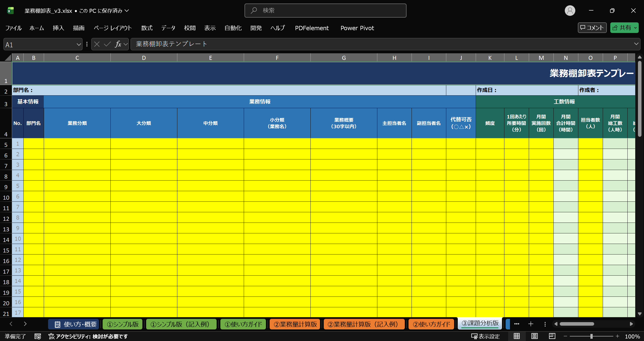644x341 pixels.
Task: Click the zoom slider handle
Action: click(x=591, y=336)
